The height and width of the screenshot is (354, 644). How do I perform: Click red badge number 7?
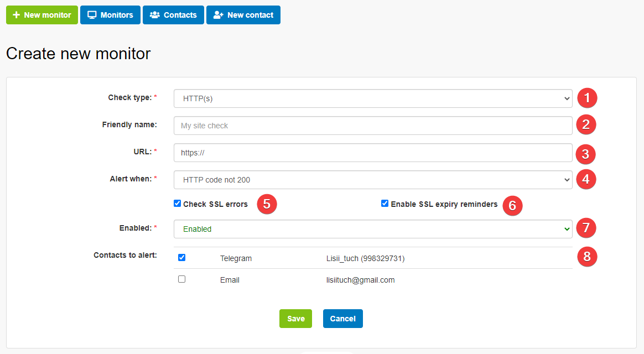[586, 227]
